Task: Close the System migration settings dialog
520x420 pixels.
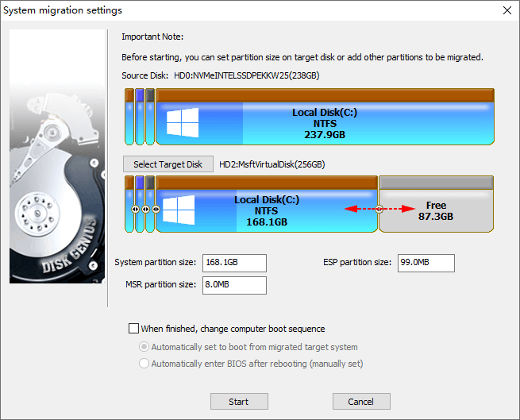Action: (x=507, y=10)
